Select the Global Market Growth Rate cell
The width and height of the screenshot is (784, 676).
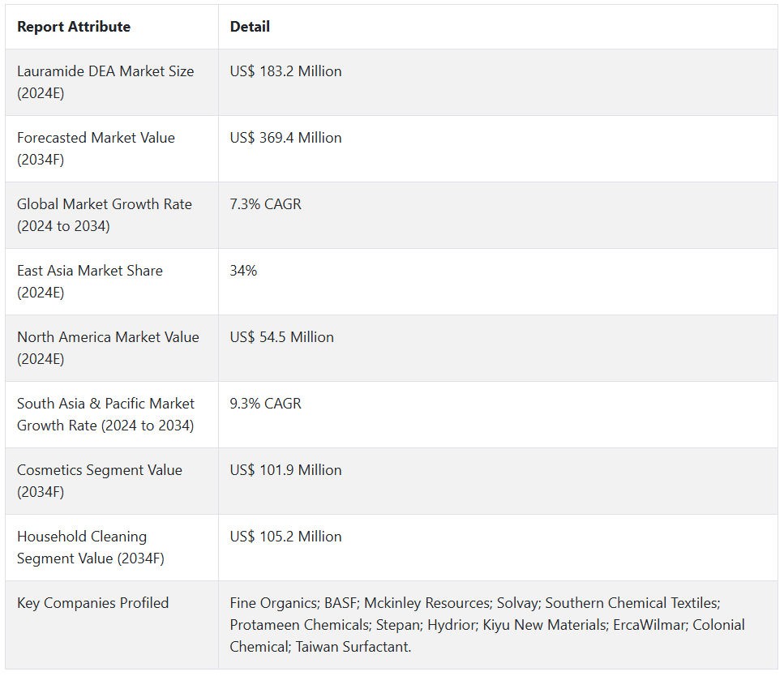[105, 215]
